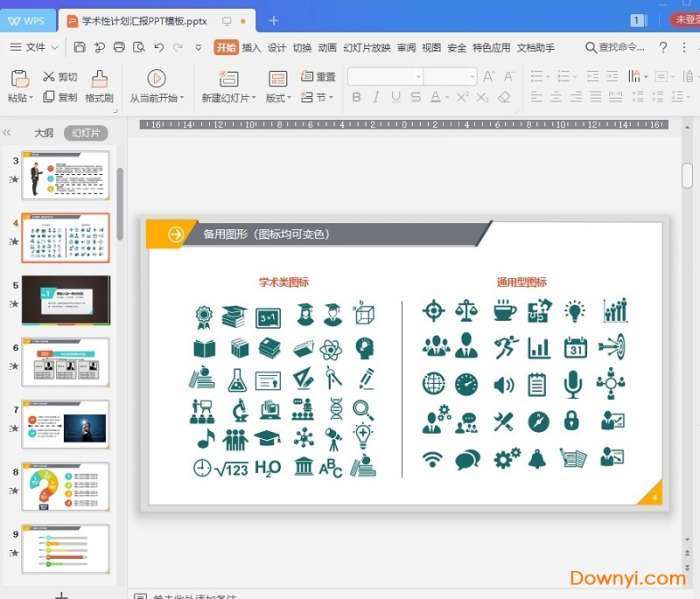This screenshot has width=700, height=599.
Task: Start slideshow from current slide
Action: 156,78
